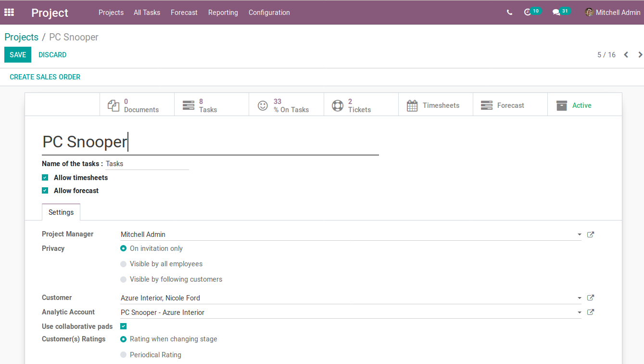Select Visible by all employees
This screenshot has height=364, width=644.
[124, 264]
